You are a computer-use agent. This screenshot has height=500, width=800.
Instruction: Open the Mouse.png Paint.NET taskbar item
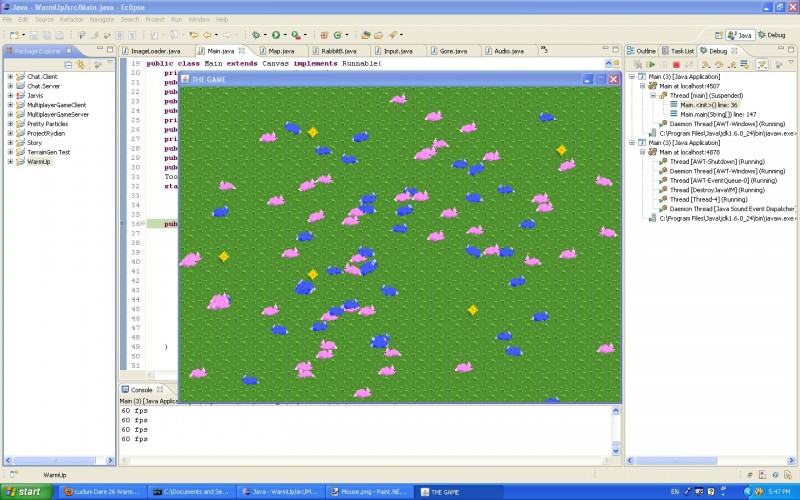[x=369, y=492]
